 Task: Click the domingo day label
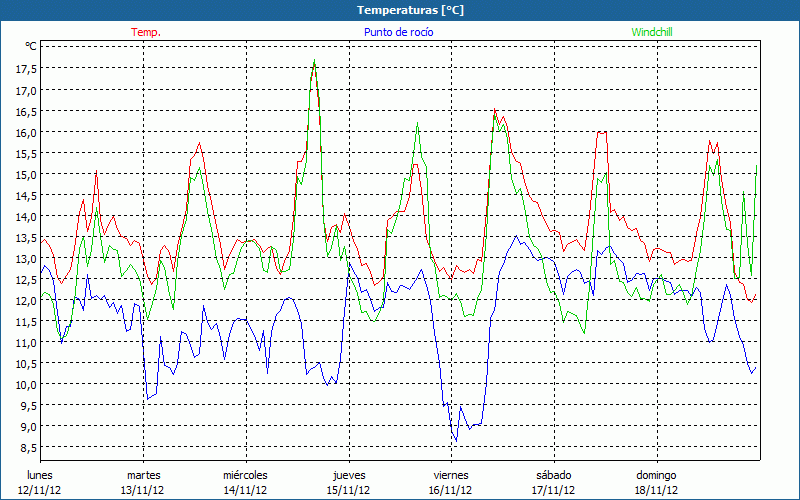pyautogui.click(x=656, y=475)
